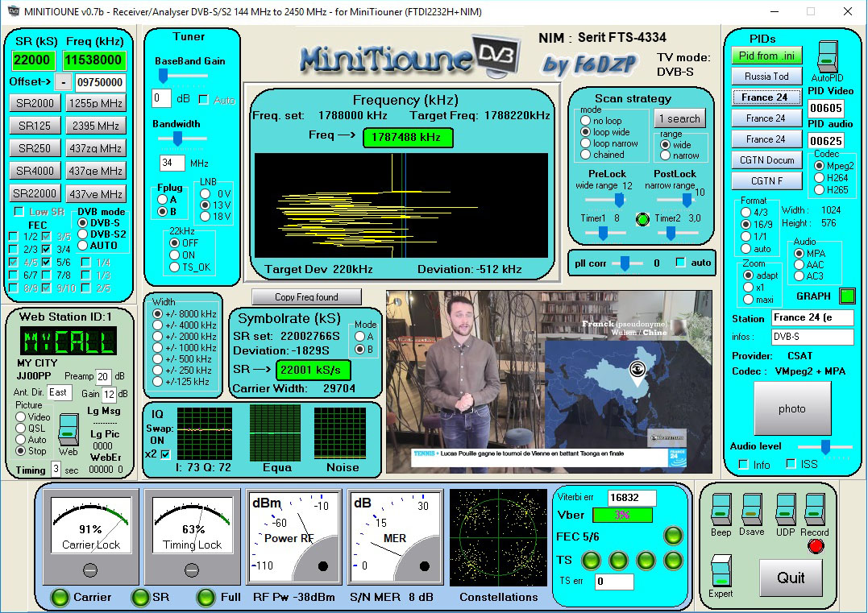Viewport: 868px width, 613px height.
Task: Enable pll corr auto checkbox
Action: coord(680,263)
